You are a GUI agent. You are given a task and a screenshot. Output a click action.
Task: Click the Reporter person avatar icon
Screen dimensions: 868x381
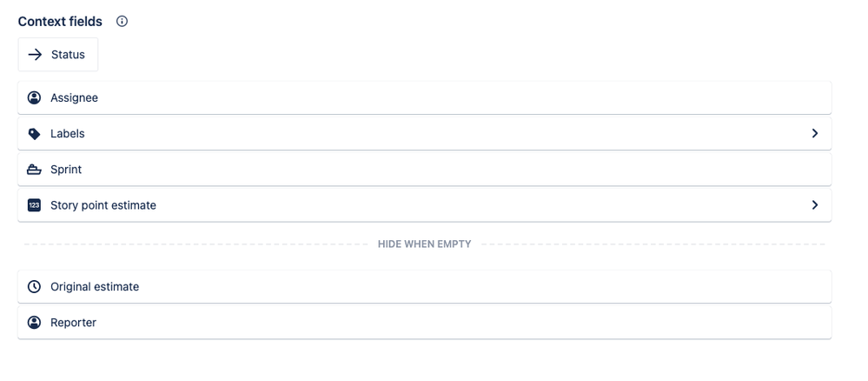tap(35, 322)
